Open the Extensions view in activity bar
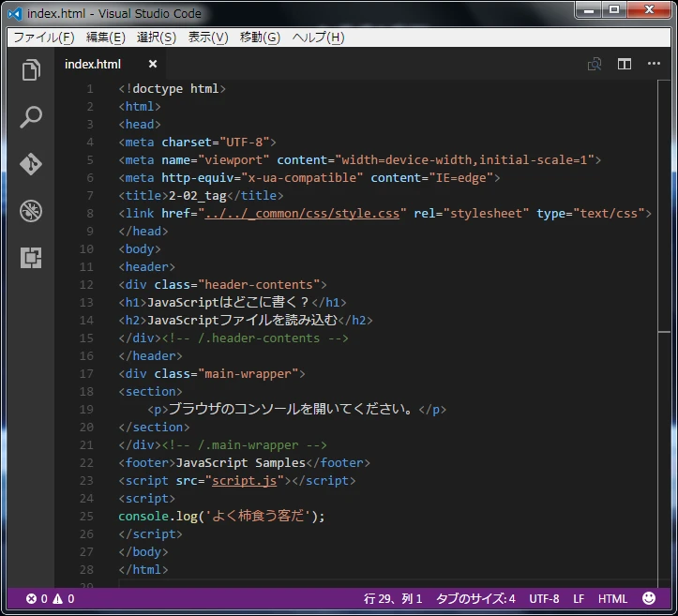 31,258
